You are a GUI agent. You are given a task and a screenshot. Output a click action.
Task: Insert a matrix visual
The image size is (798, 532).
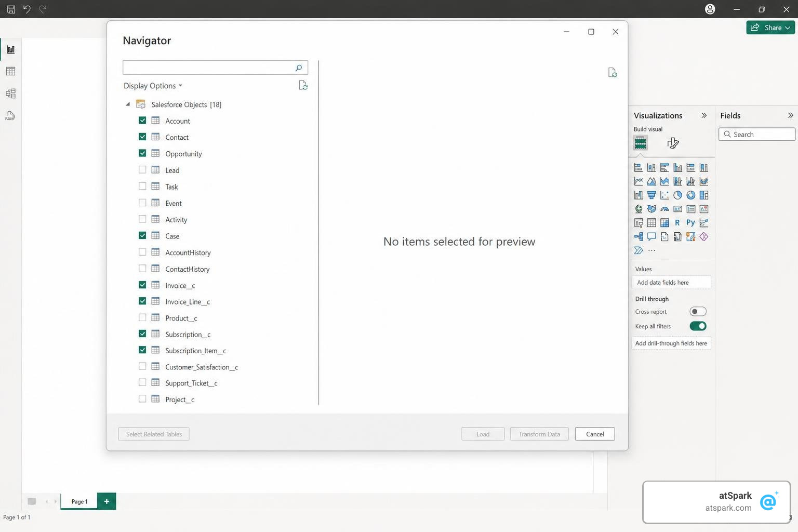[x=664, y=223]
